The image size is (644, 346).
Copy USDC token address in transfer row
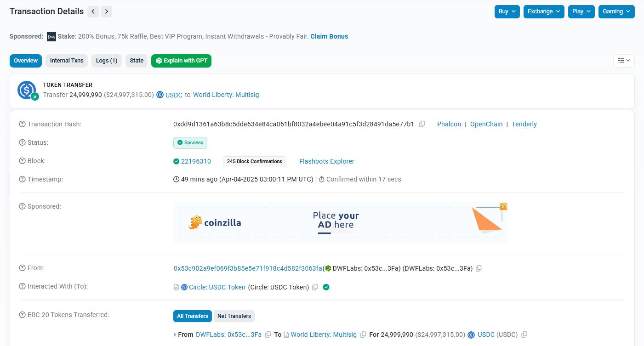[x=524, y=335]
